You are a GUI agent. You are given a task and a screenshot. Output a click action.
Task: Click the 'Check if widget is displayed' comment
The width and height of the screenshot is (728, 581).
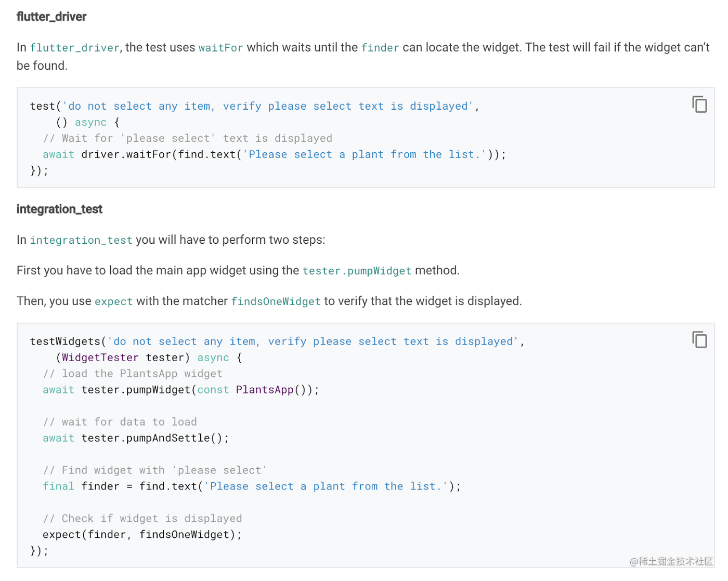[x=142, y=519]
